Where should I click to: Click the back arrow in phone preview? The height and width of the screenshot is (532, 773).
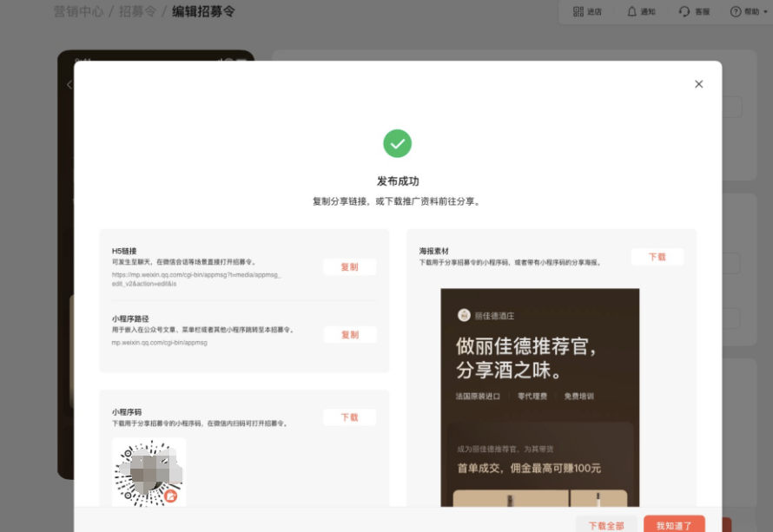[x=69, y=85]
